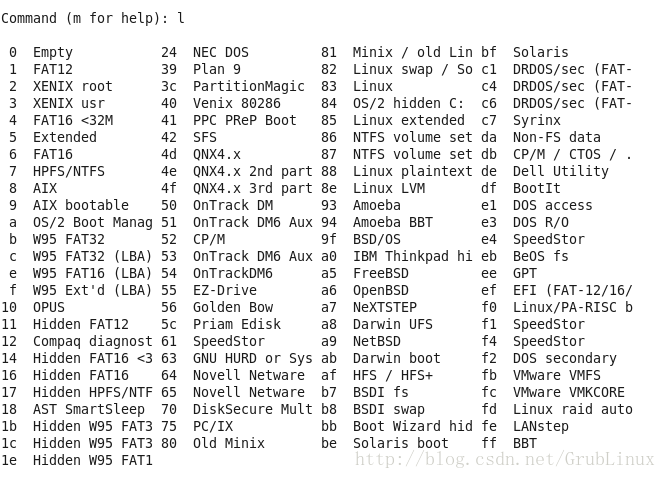This screenshot has height=479, width=666.
Task: Click the "AST SmartSleep" entry
Action: (x=88, y=409)
